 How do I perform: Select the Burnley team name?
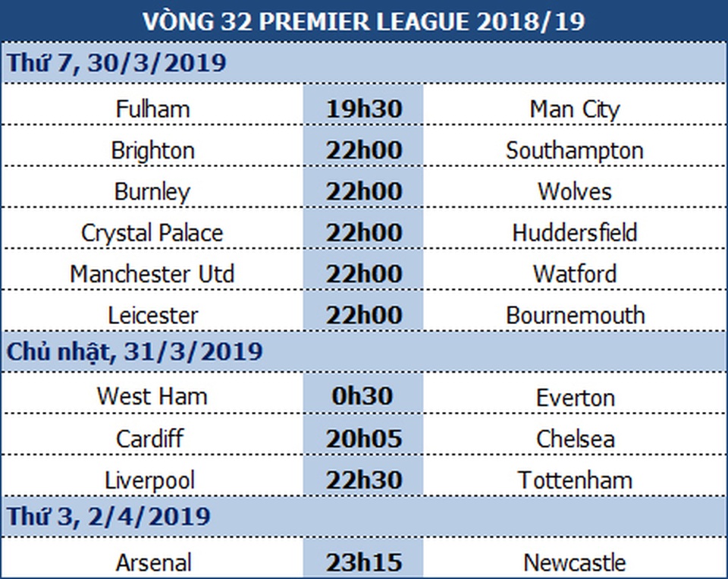pyautogui.click(x=152, y=191)
